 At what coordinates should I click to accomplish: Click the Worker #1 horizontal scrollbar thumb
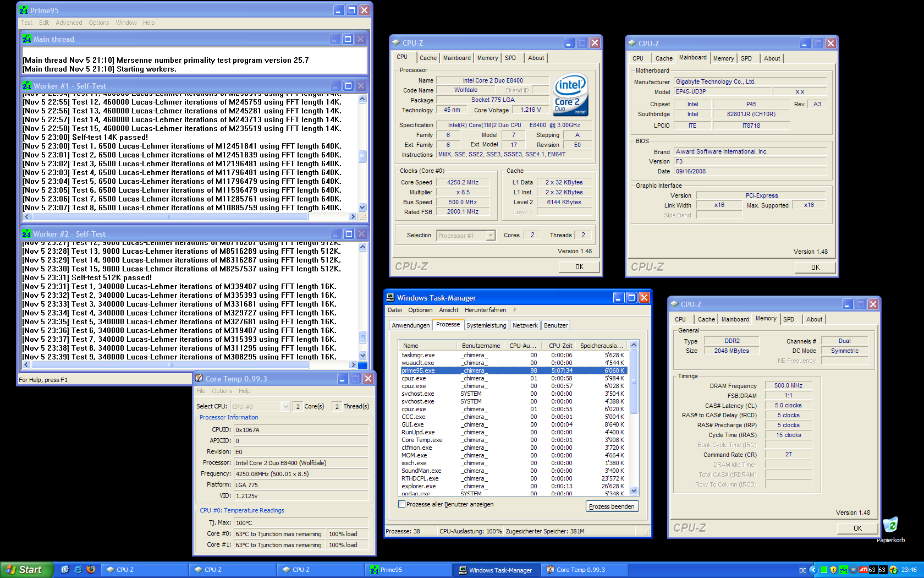[170, 217]
